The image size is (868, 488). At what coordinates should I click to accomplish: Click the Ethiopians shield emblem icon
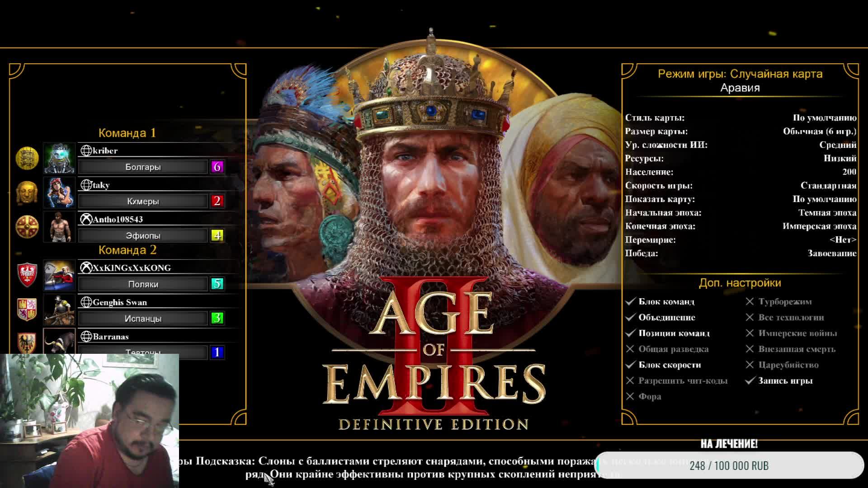27,226
